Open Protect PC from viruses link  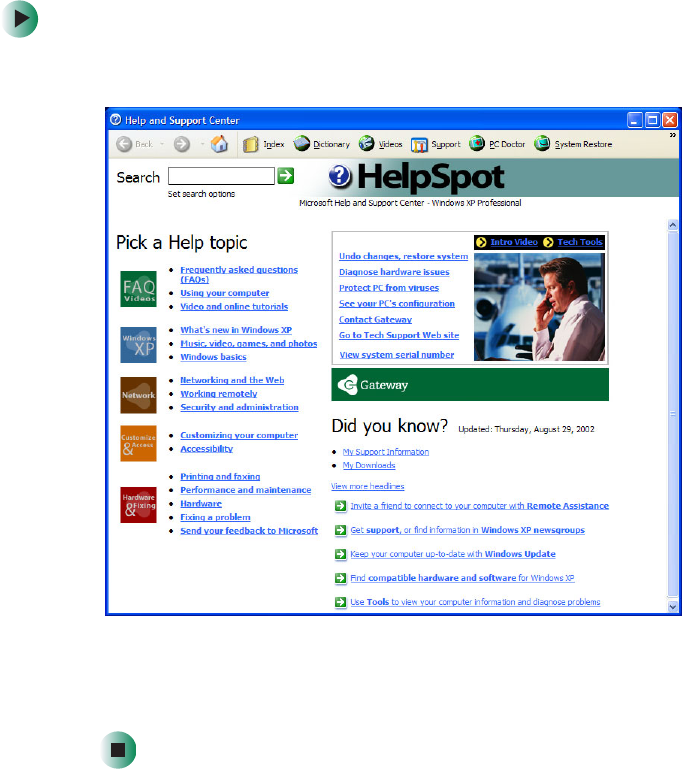tap(389, 288)
